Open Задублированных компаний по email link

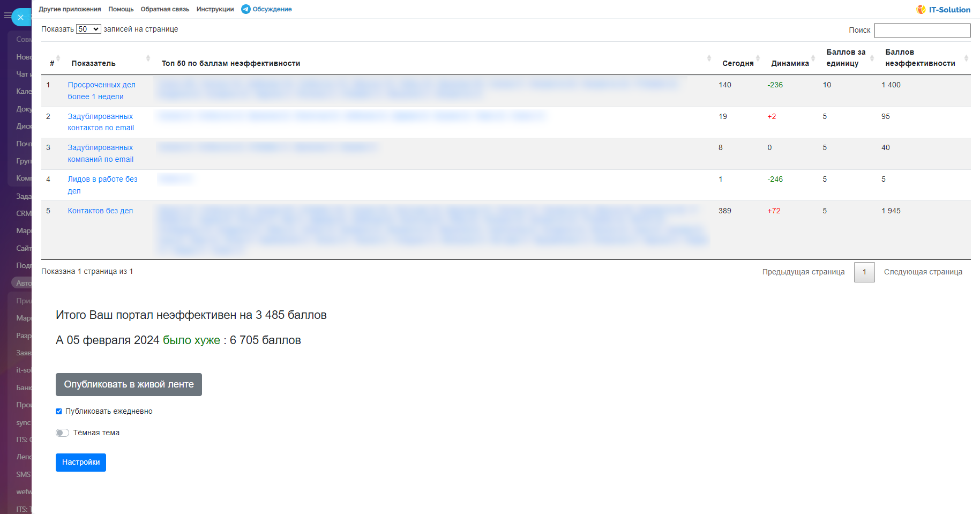click(101, 153)
